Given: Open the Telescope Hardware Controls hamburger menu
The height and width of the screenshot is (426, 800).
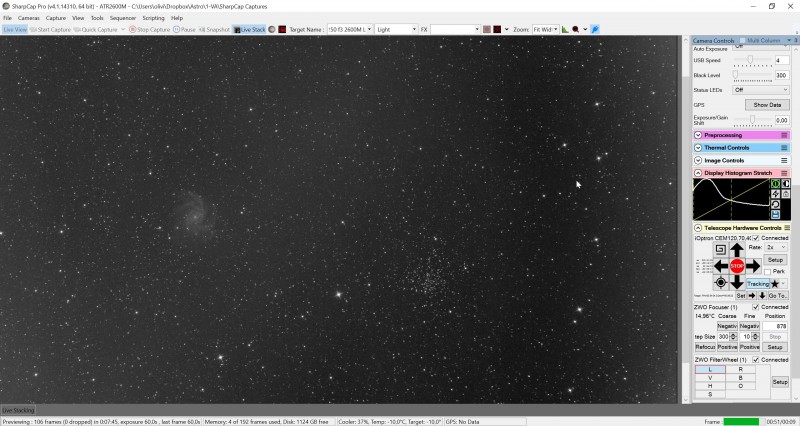Looking at the screenshot, I should tap(787, 228).
